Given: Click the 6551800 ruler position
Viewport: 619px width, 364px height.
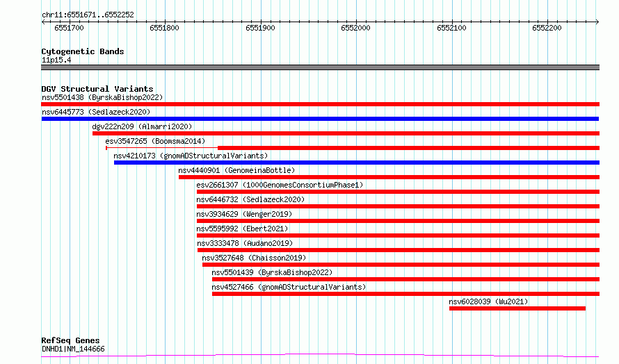Looking at the screenshot, I should [164, 28].
